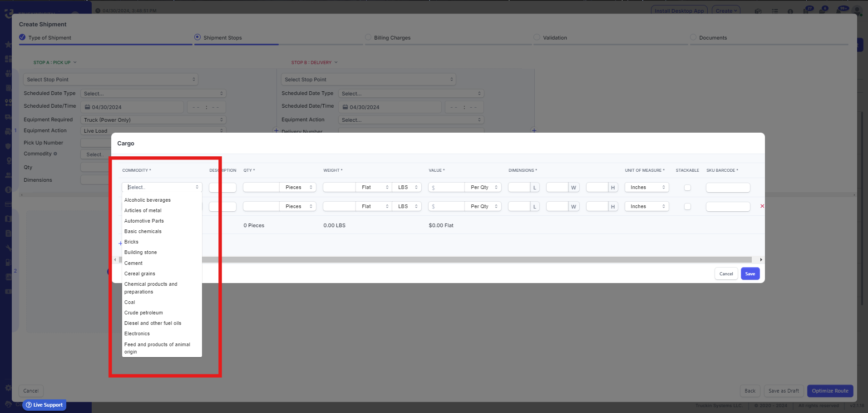Screen dimensions: 868x413
Task: Expand STOP B : DELIVERY chevron
Action: (x=336, y=62)
